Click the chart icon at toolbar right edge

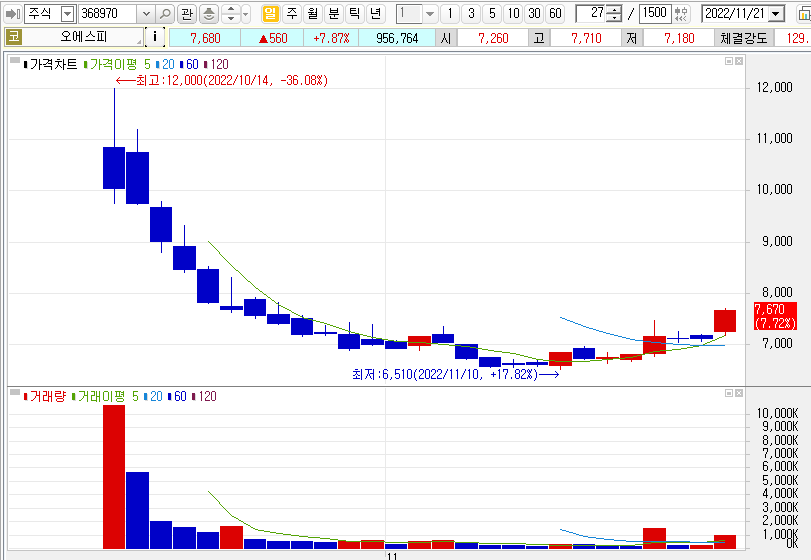tap(804, 14)
